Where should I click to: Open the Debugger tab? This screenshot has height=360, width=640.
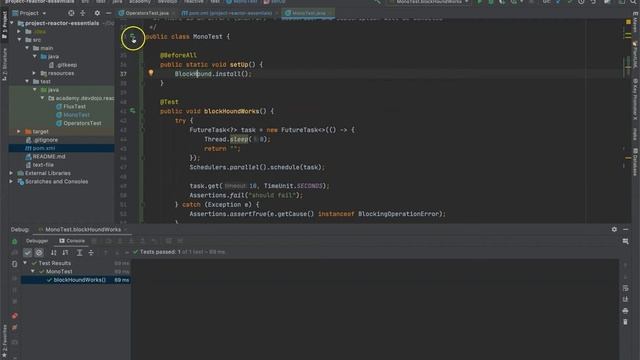[x=37, y=241]
